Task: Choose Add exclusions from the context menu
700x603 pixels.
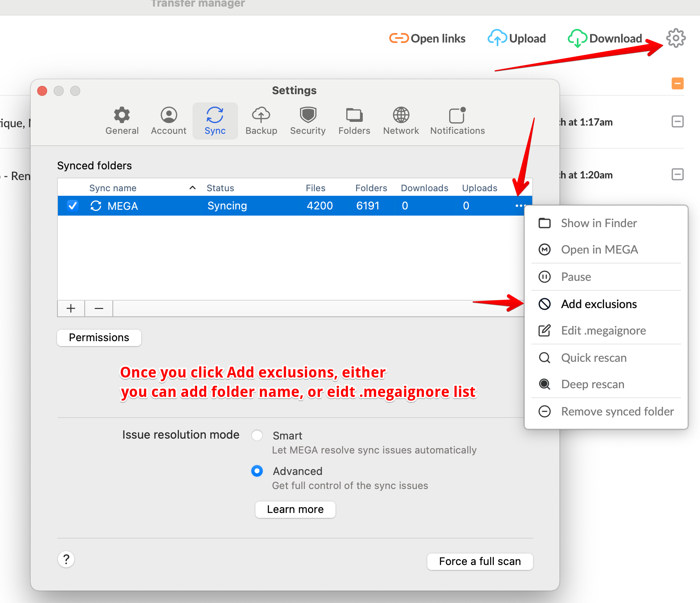Action: coord(598,304)
